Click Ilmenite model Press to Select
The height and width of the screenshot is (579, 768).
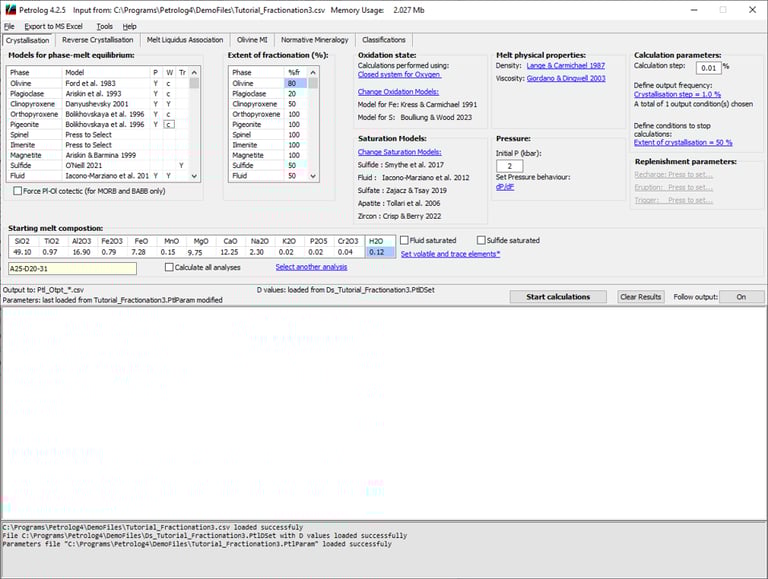point(107,145)
